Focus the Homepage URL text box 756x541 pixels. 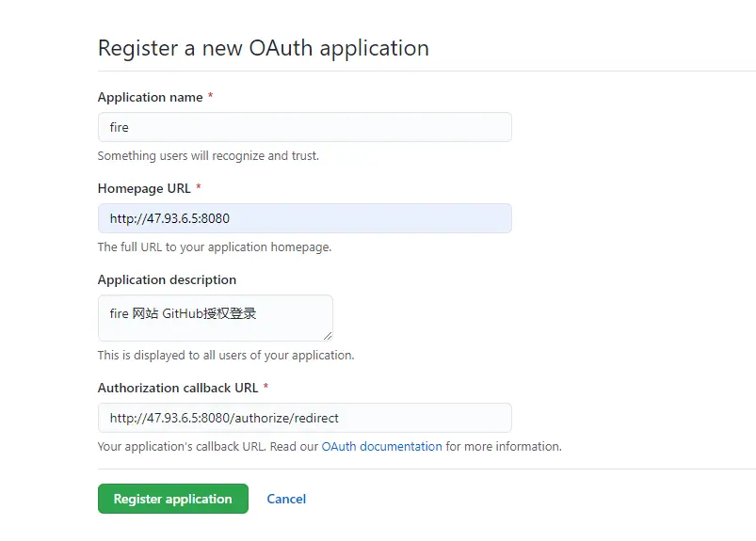(x=304, y=218)
